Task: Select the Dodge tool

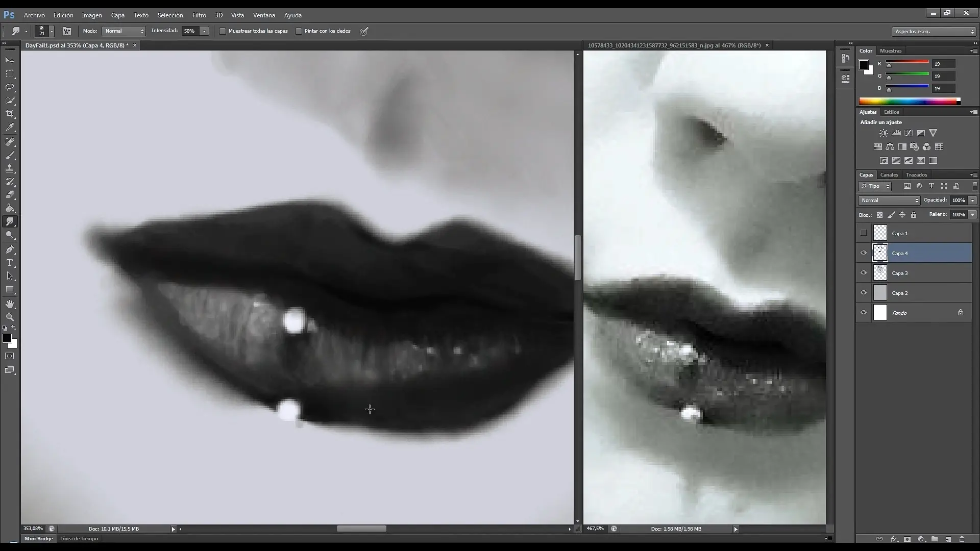Action: coord(10,235)
